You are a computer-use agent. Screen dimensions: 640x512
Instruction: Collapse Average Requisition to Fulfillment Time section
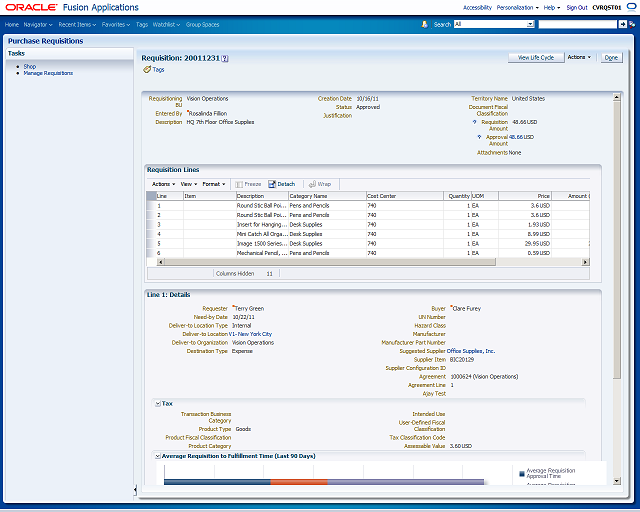pos(158,456)
